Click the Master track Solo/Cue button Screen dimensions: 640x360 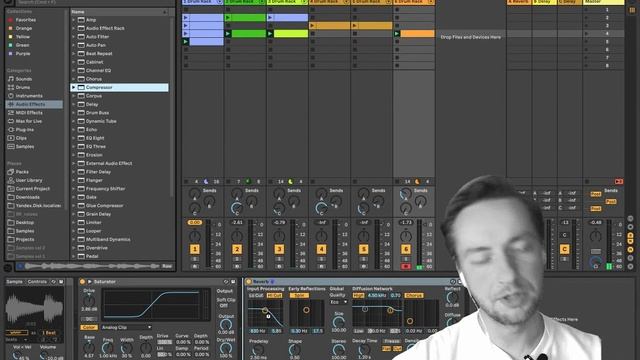point(596,251)
